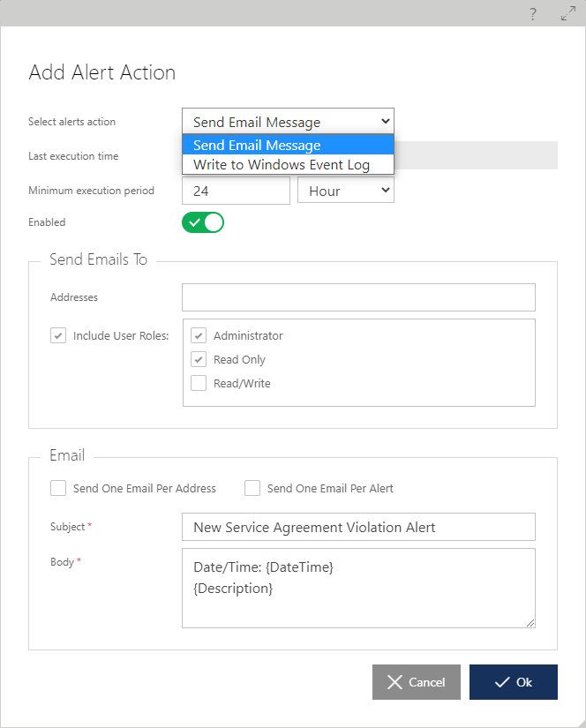Enable Send One Email Per Alert
The image size is (586, 728).
(252, 488)
